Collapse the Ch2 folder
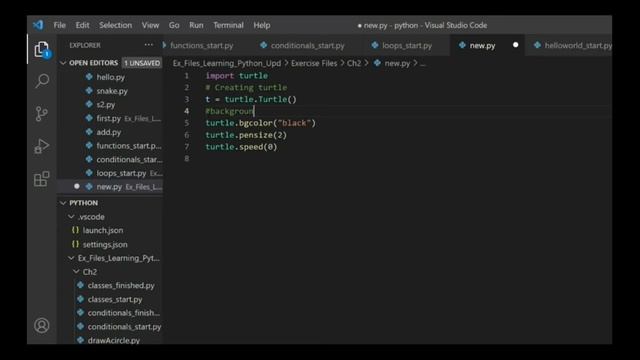Screen dimensions: 640x360 tap(76, 271)
